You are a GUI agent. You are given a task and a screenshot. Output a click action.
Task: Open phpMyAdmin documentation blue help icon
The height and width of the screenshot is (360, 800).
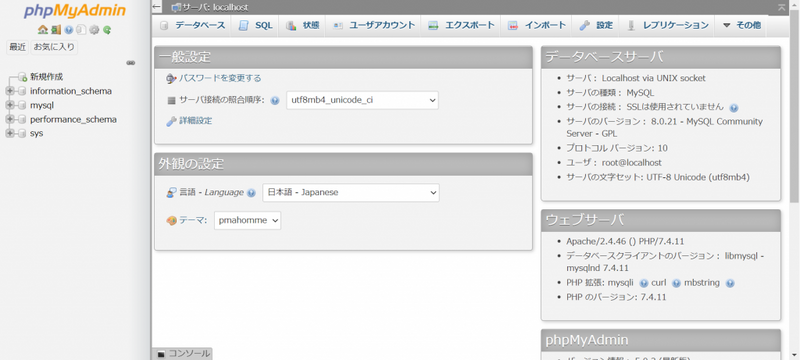pyautogui.click(x=69, y=30)
